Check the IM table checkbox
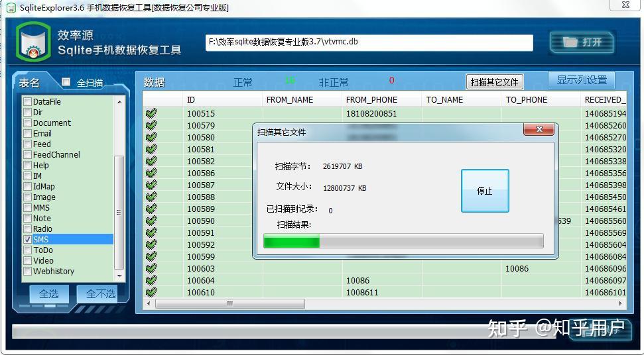The width and height of the screenshot is (644, 355). click(27, 176)
